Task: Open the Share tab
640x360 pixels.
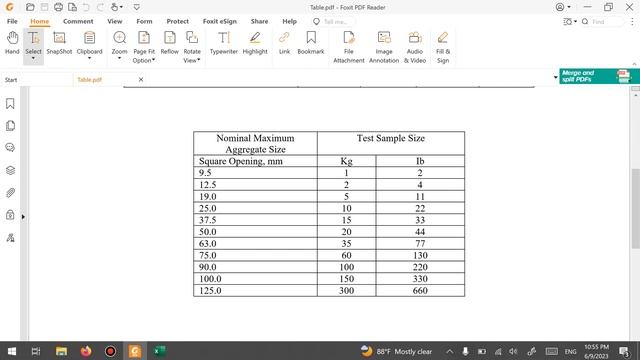Action: click(260, 21)
